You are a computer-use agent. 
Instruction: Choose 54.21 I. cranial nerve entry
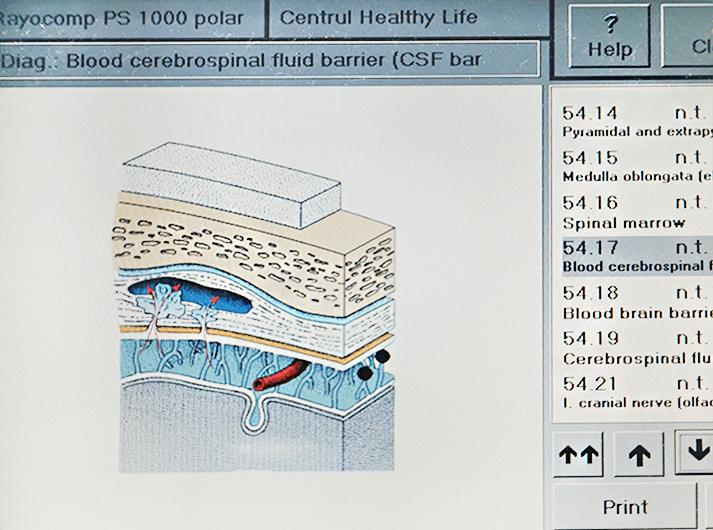pos(636,393)
